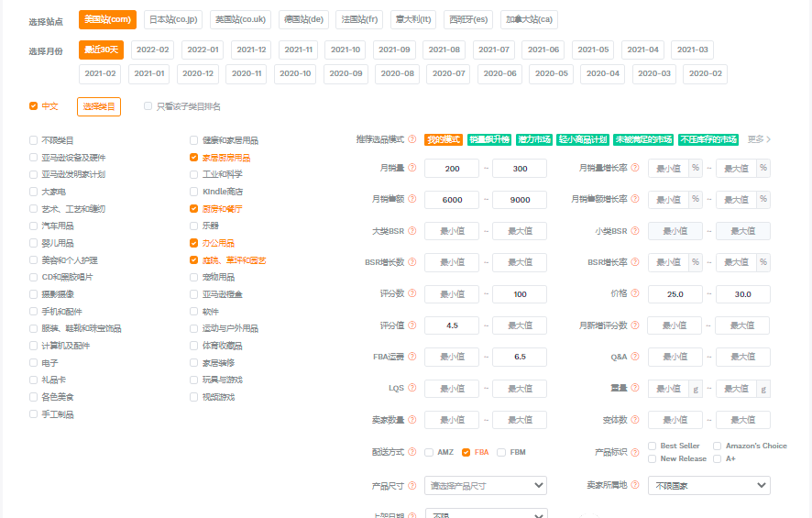Show help for 卖家所属地
The height and width of the screenshot is (518, 812).
coord(635,485)
